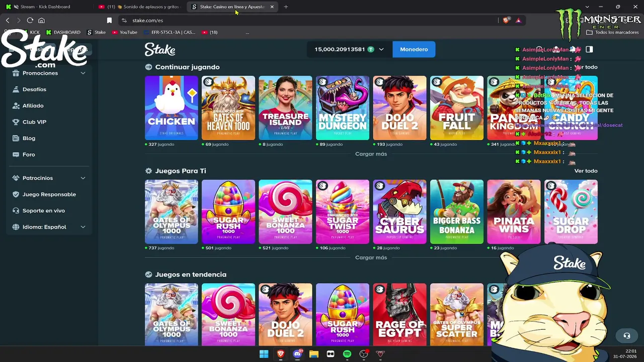Image resolution: width=644 pixels, height=362 pixels.
Task: Open a new tab with the plus icon
Action: (x=286, y=7)
